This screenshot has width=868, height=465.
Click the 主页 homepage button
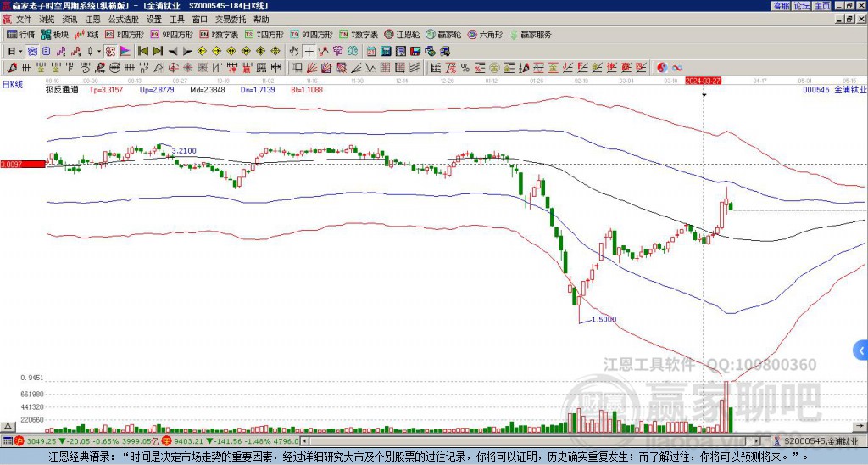point(821,6)
